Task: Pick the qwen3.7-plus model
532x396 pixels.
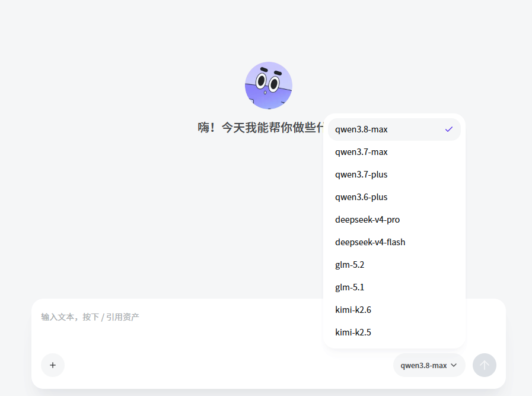Action: tap(394, 175)
